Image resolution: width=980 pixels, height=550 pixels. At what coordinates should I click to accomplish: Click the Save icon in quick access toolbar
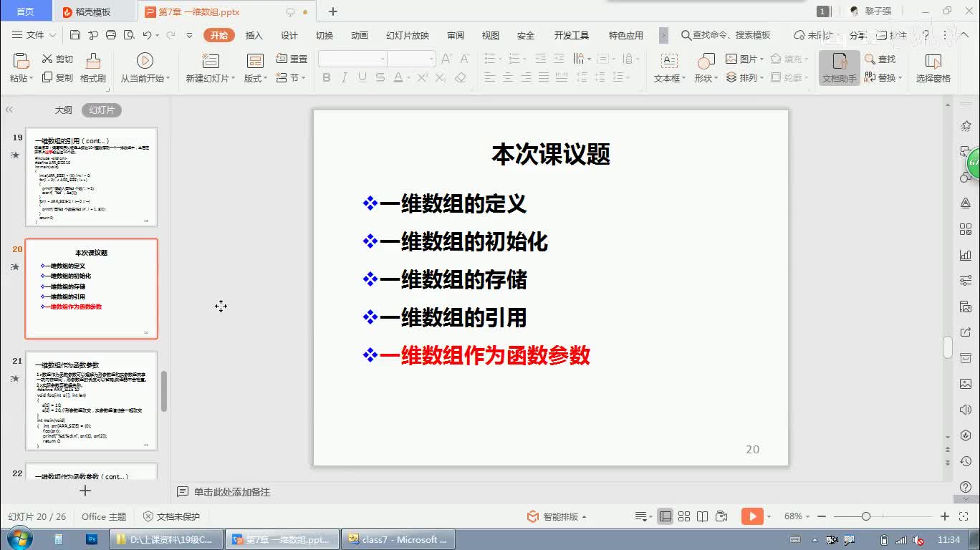75,34
